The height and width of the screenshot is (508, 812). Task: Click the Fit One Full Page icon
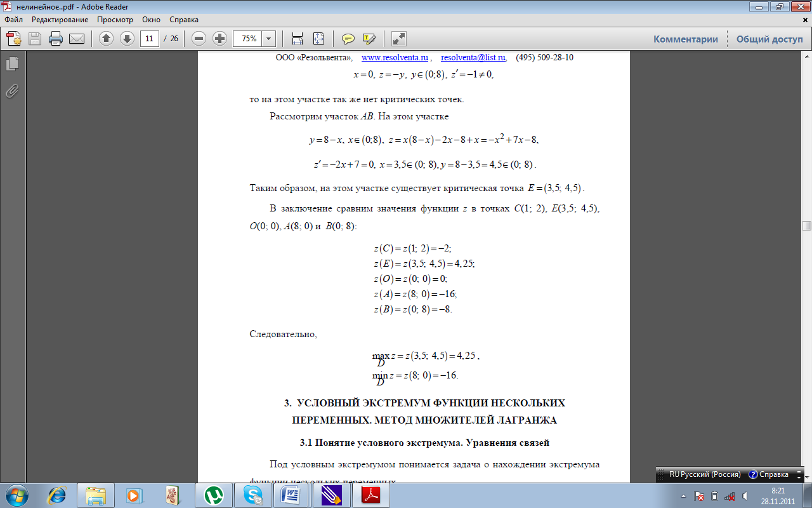click(318, 39)
